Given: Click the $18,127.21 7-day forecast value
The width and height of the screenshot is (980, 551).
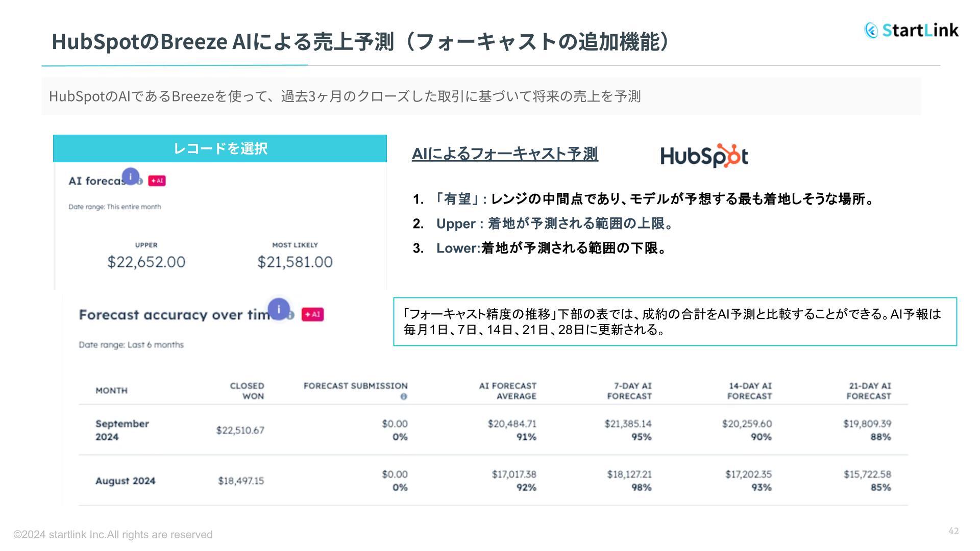Looking at the screenshot, I should point(629,474).
